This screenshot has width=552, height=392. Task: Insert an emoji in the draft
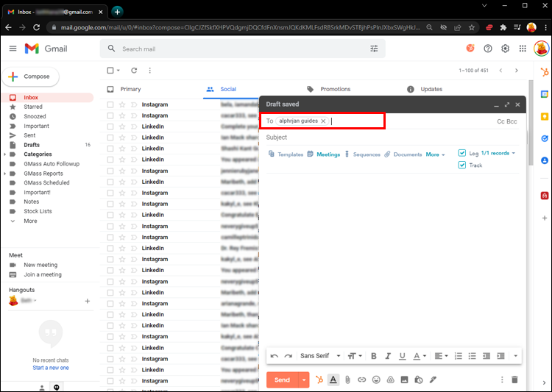(376, 379)
